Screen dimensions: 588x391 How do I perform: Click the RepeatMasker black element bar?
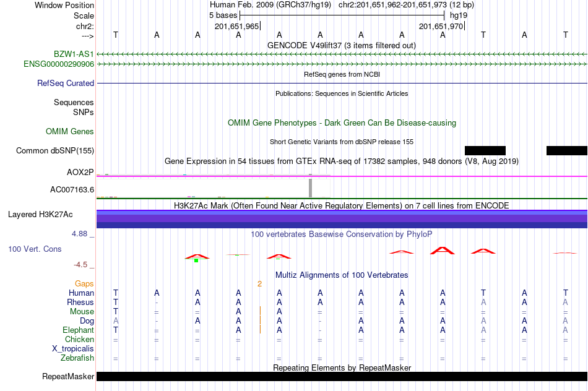point(342,376)
